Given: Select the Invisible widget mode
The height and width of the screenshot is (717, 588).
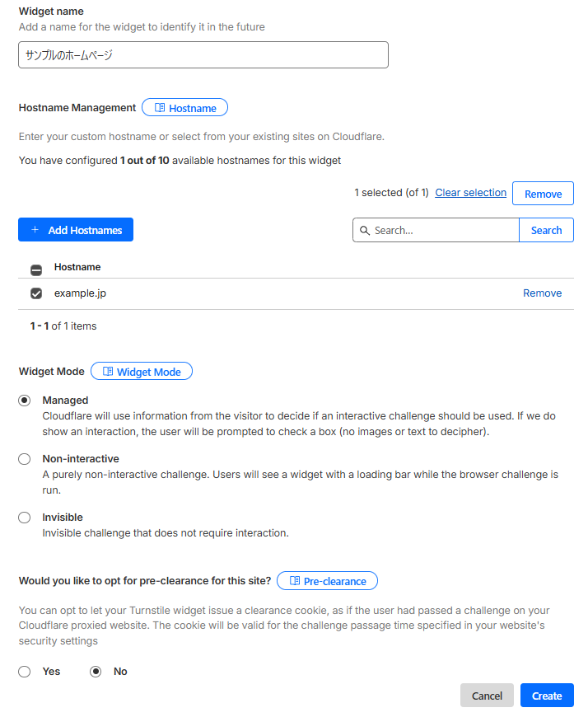Looking at the screenshot, I should [25, 518].
